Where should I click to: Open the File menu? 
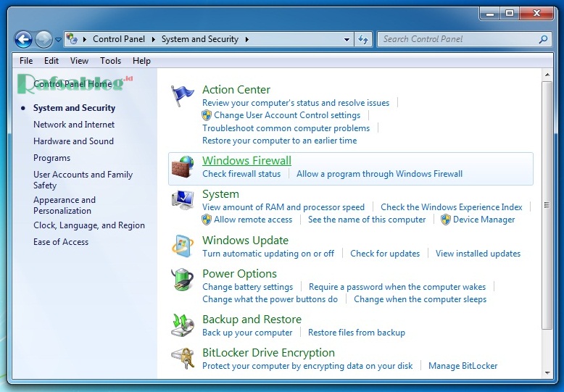pos(26,61)
